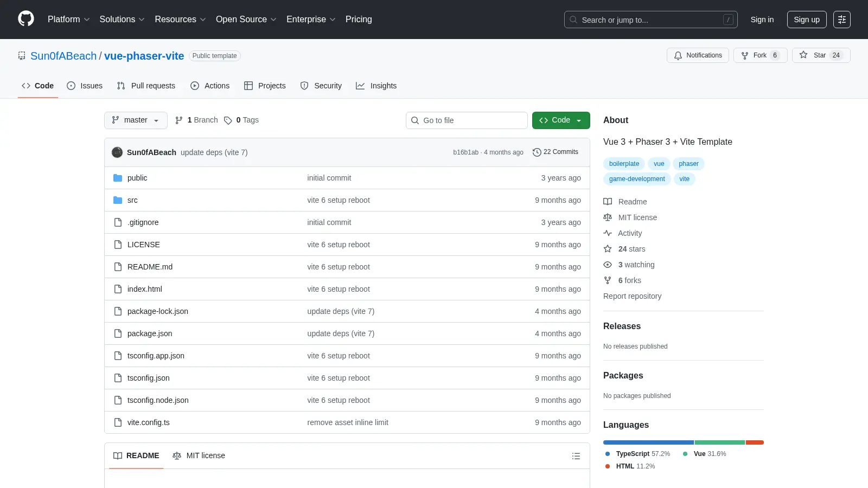This screenshot has width=868, height=488.
Task: Click the commit history clock icon
Action: pyautogui.click(x=537, y=152)
